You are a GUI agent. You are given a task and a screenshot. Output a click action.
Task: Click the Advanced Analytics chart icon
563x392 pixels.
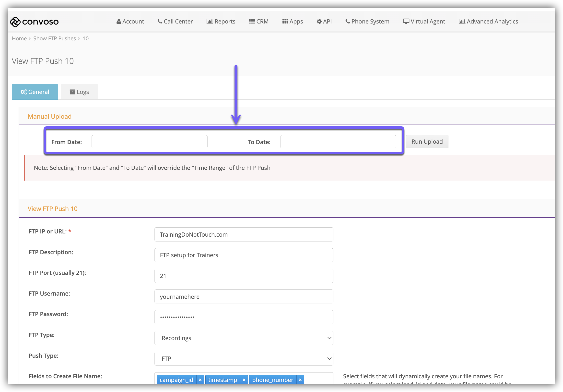click(462, 22)
